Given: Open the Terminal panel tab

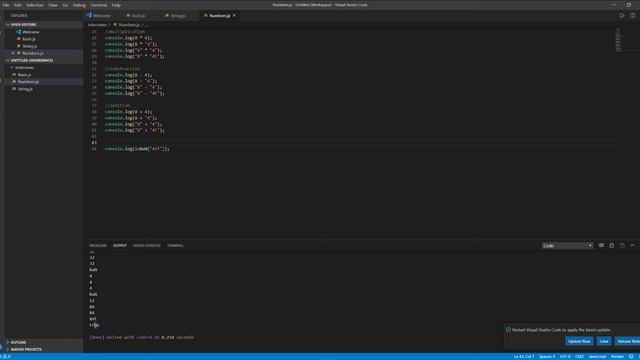Looking at the screenshot, I should [x=175, y=246].
